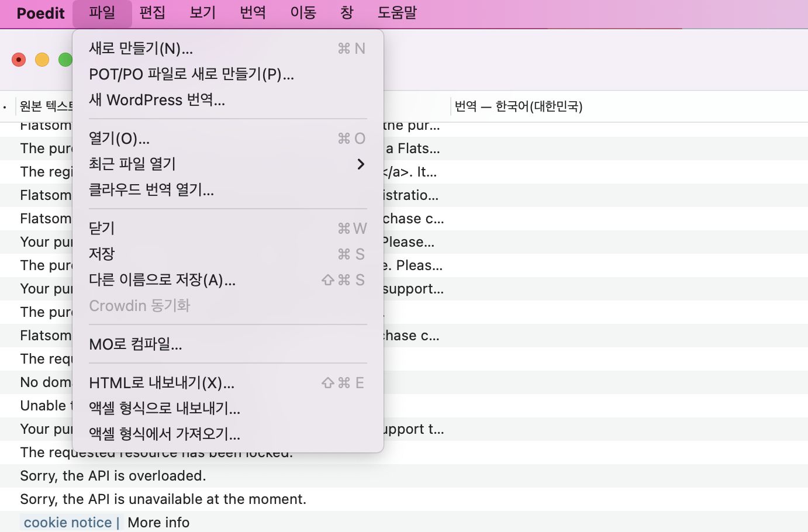Select MO로 컴파일... menu item

click(x=136, y=344)
